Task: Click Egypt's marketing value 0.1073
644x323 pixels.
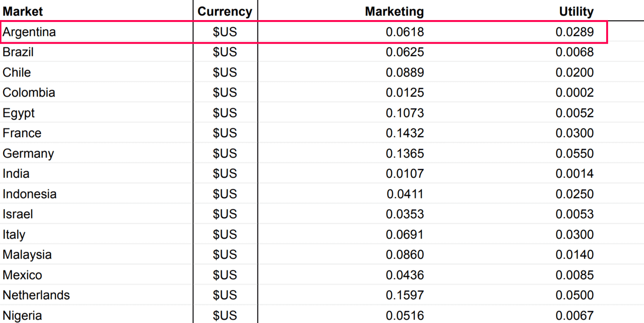Action: [x=405, y=113]
